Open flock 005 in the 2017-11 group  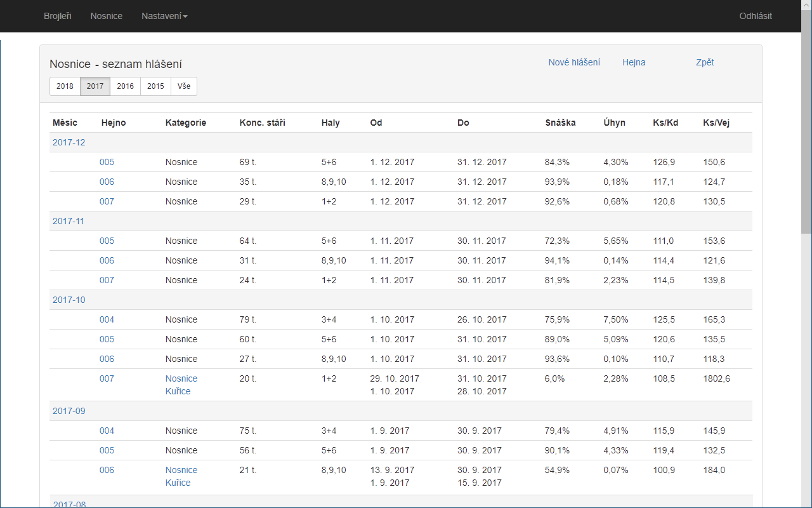(x=107, y=241)
